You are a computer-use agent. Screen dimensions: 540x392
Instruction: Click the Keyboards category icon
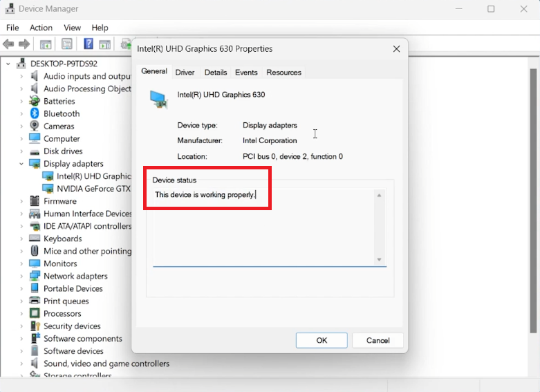[35, 238]
